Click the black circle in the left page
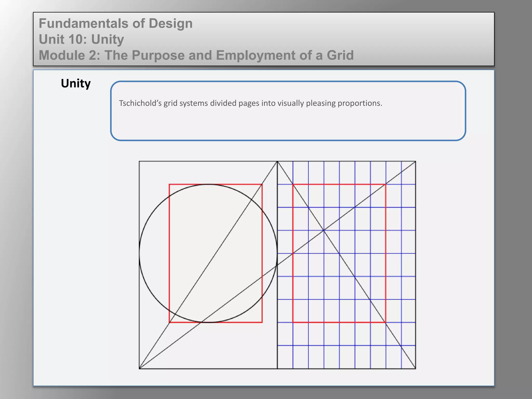The width and height of the screenshot is (532, 399). click(208, 253)
